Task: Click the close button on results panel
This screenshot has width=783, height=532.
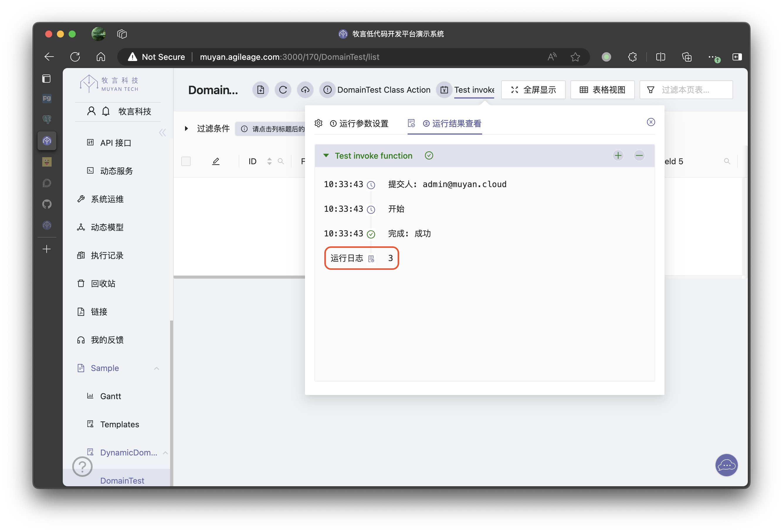Action: coord(651,122)
